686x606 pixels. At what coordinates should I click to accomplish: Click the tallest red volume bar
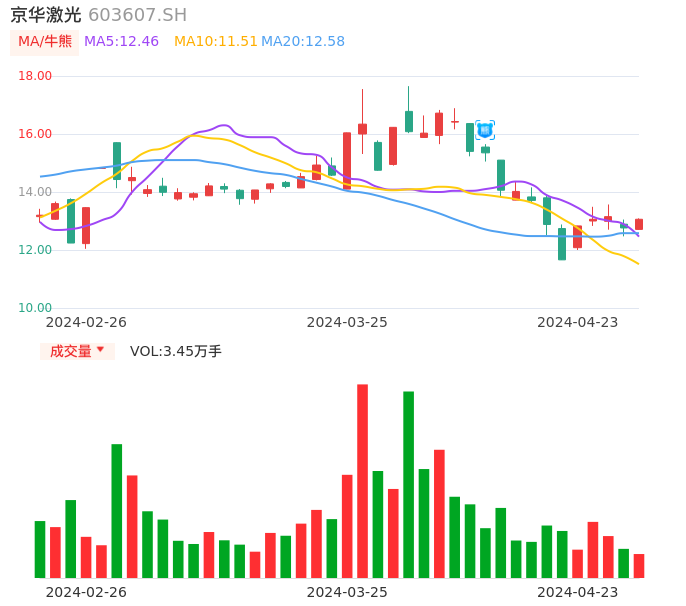coord(362,480)
